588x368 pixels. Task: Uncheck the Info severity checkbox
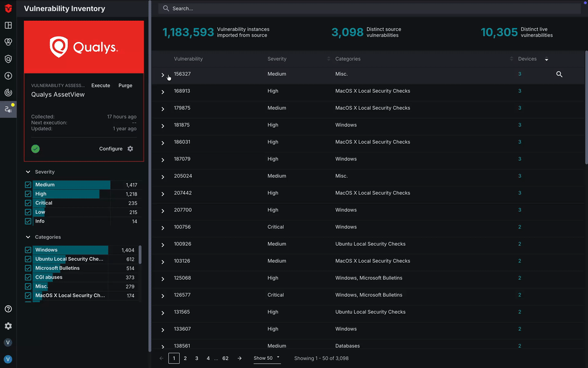28,221
